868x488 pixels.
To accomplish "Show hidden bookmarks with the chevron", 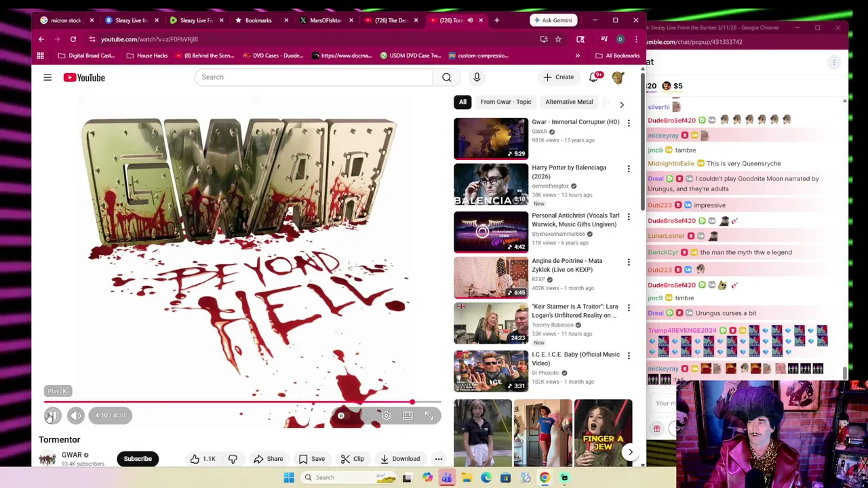I will tap(578, 56).
